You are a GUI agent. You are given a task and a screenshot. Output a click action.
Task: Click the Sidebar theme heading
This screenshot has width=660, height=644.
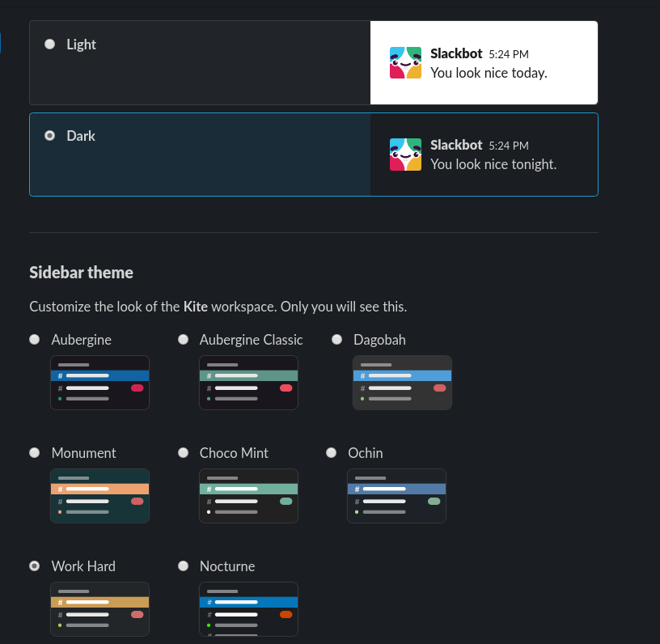pyautogui.click(x=81, y=273)
